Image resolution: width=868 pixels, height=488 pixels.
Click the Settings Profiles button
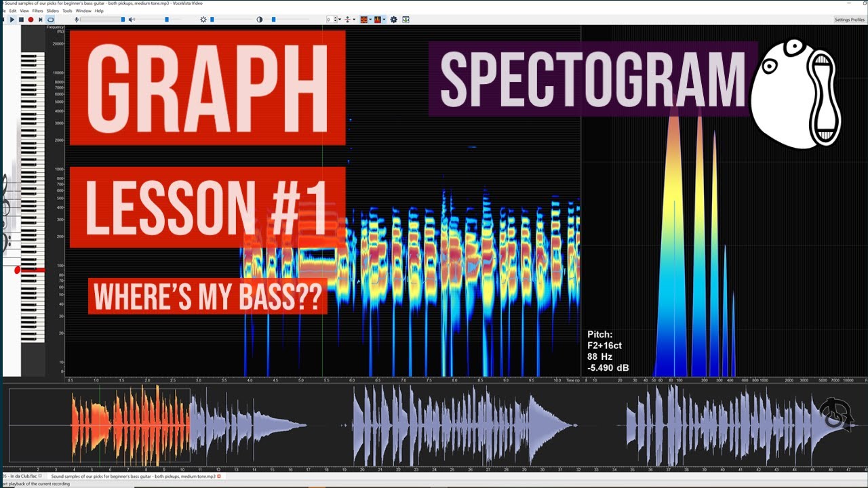pos(849,20)
